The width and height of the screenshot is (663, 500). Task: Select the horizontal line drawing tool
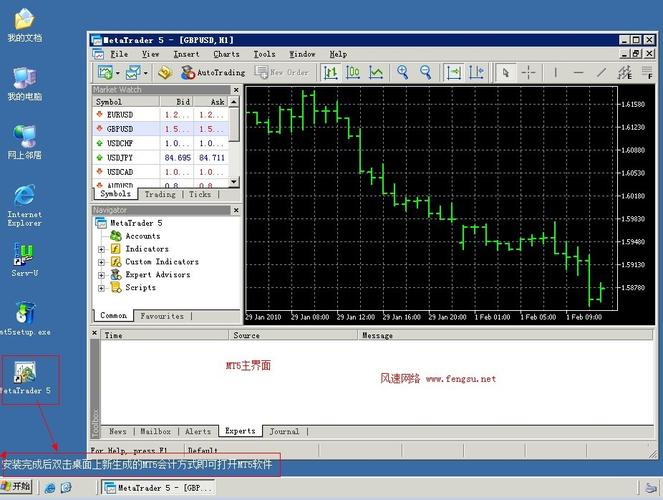pyautogui.click(x=578, y=73)
